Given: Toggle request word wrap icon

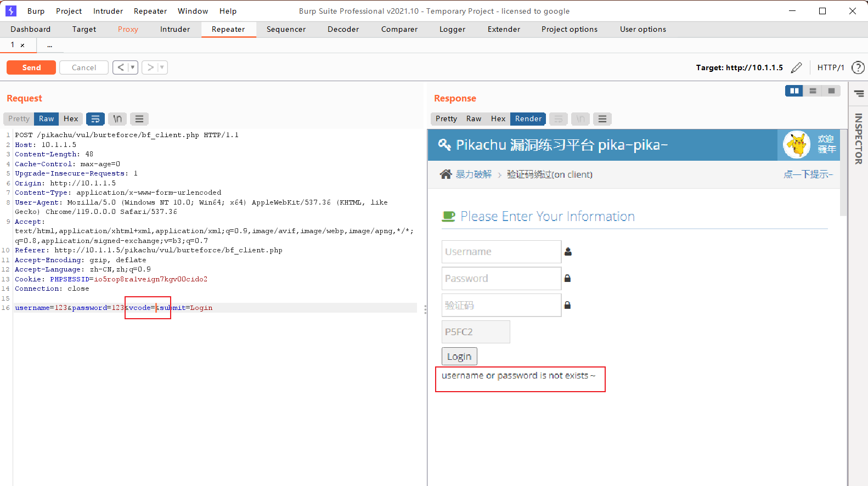Looking at the screenshot, I should coord(95,118).
